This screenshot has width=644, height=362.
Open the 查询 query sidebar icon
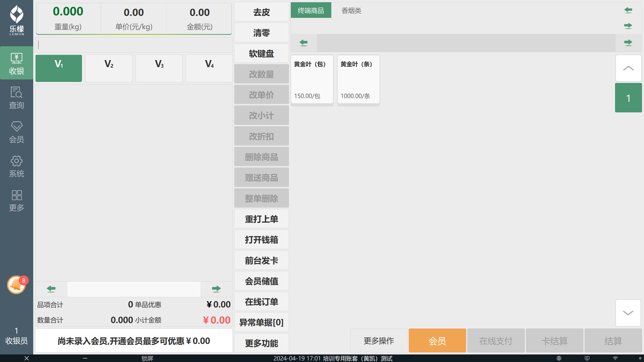(x=17, y=98)
